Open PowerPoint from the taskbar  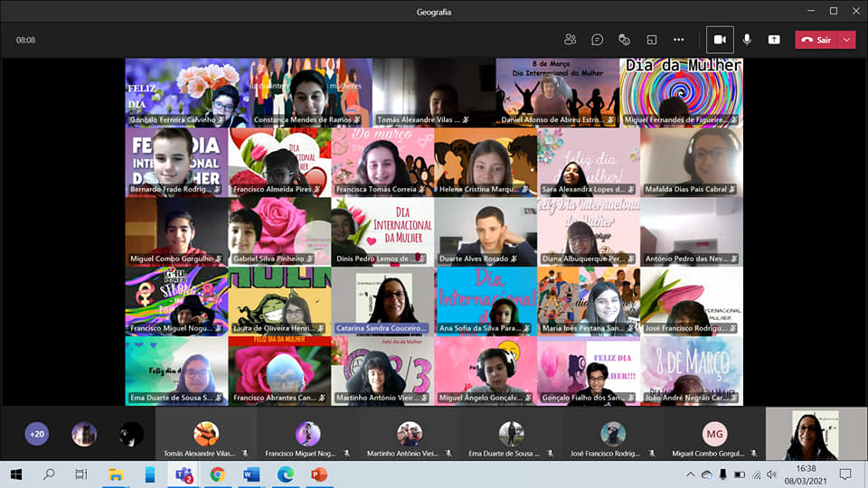(318, 474)
